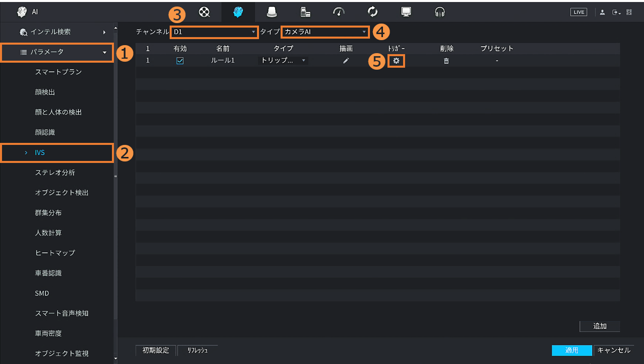Open SMD in the sidebar menu
Screen dimensions: 644x364
[x=42, y=293]
